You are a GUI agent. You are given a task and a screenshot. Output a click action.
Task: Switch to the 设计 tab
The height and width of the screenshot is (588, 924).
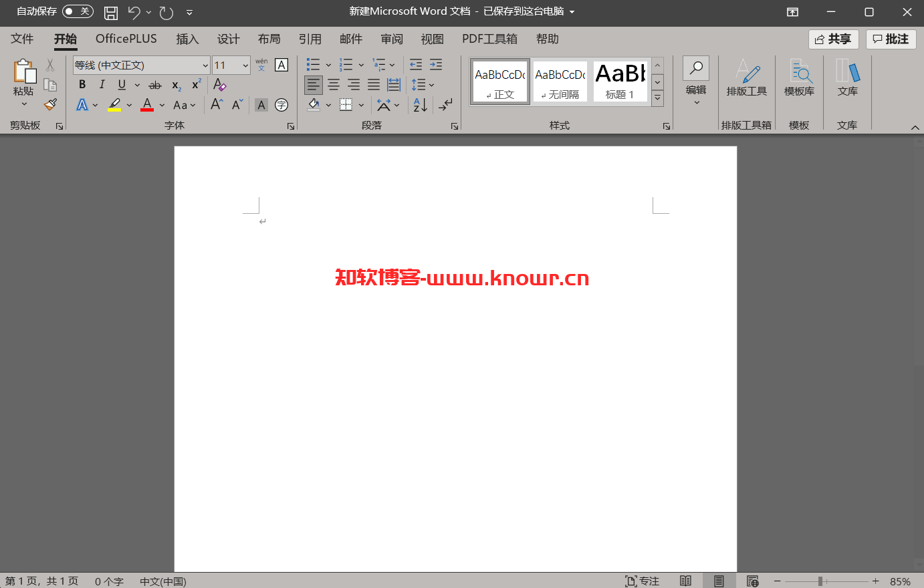[228, 39]
